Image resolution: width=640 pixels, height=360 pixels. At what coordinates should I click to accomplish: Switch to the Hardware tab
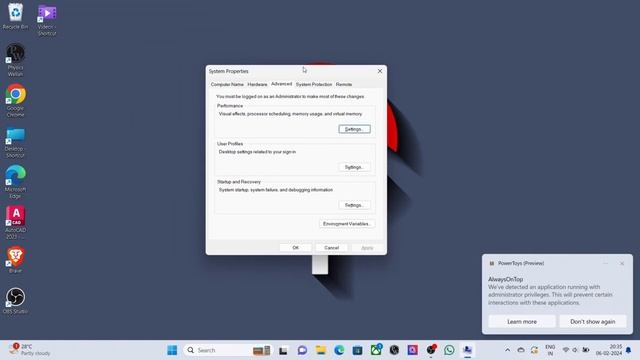click(x=257, y=84)
